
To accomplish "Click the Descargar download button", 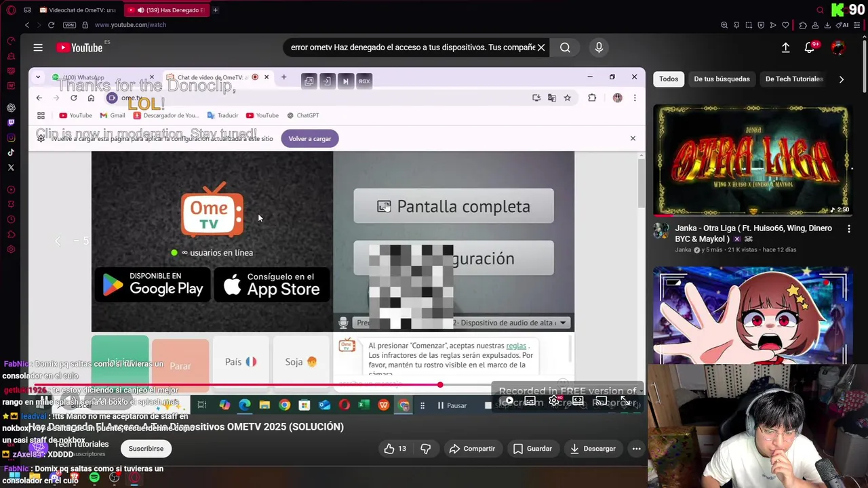I will point(593,449).
